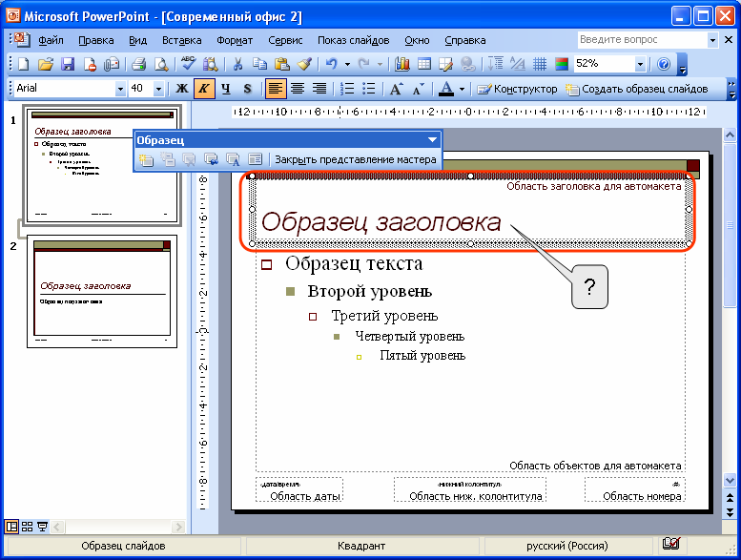Open the Формат menu
Viewport: 741px width, 560px height.
(x=235, y=41)
